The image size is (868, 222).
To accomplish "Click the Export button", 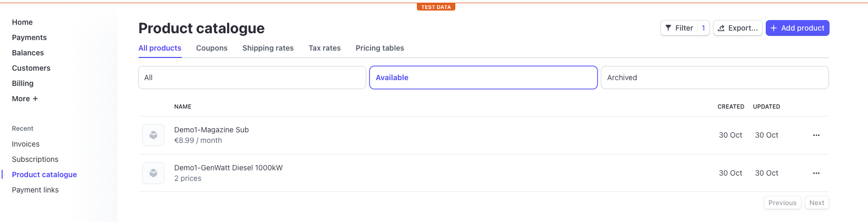I will pos(737,28).
